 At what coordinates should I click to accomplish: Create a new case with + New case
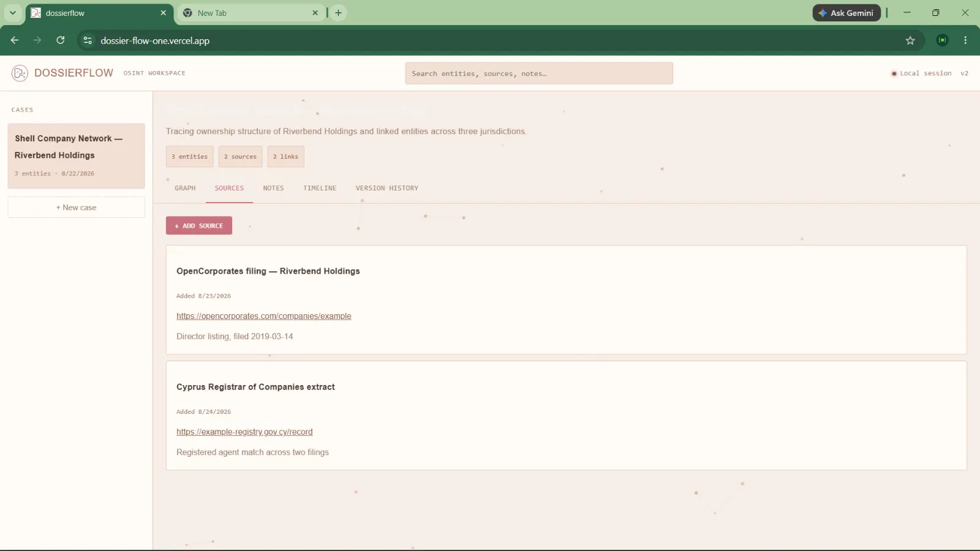77,208
